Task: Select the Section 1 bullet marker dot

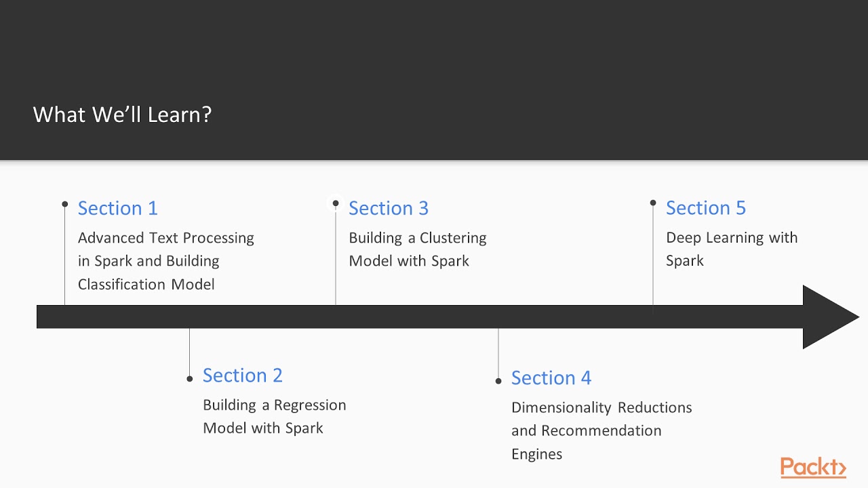Action: (65, 204)
